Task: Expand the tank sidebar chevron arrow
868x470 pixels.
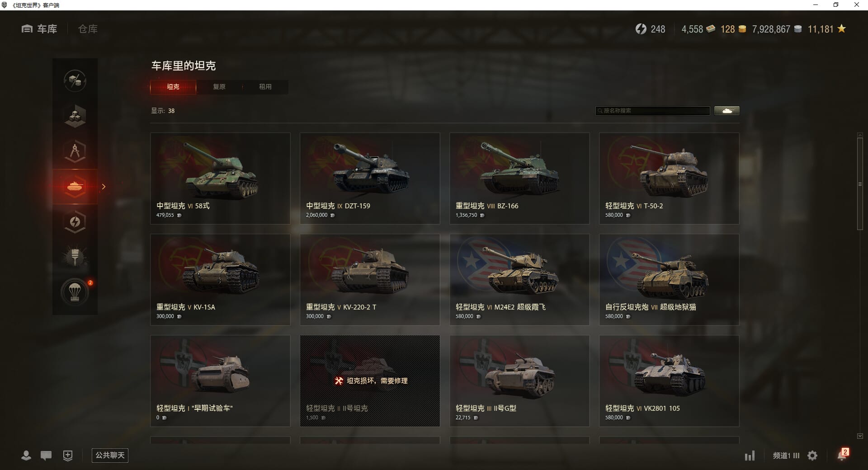Action: coord(104,187)
